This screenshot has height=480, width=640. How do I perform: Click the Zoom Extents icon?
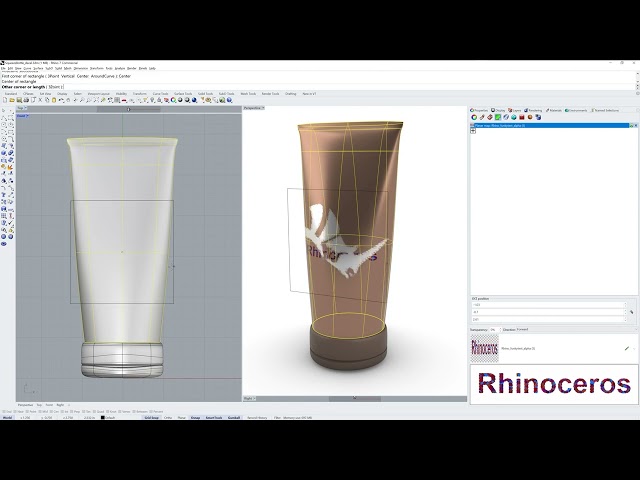coord(96,100)
